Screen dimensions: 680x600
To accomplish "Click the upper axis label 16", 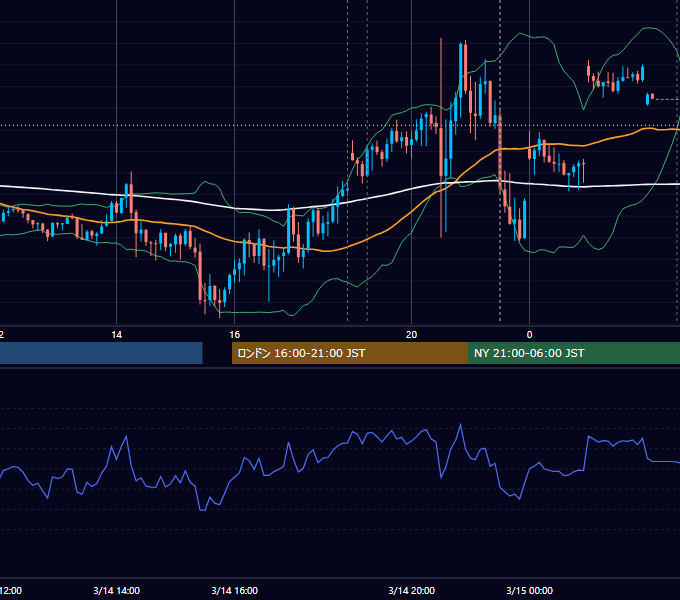I will point(234,335).
